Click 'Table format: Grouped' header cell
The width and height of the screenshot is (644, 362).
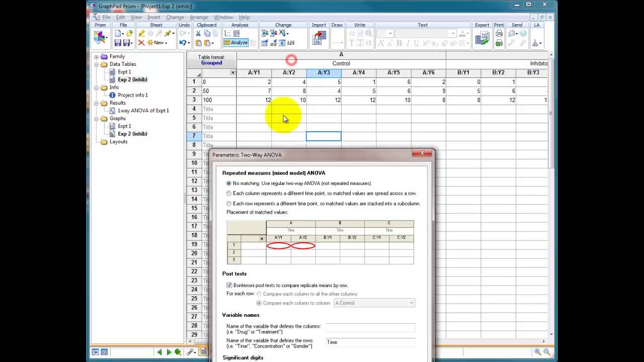tap(211, 60)
